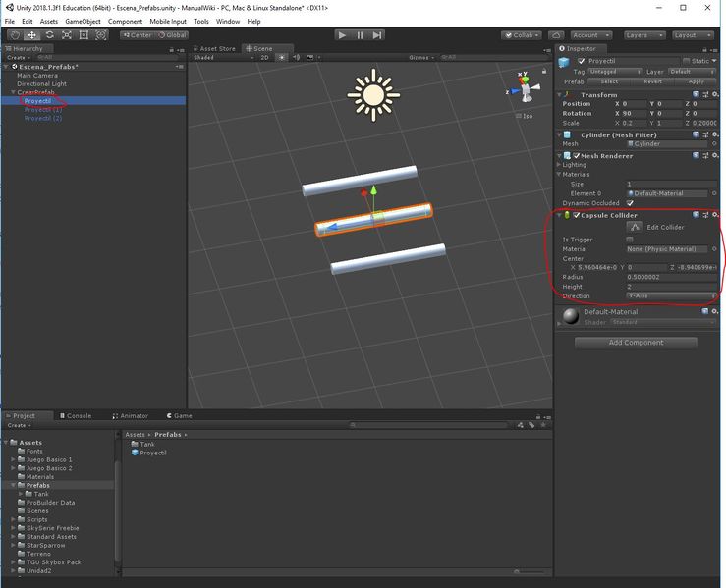Toggle the Static checkbox
Image resolution: width=726 pixels, height=588 pixels.
point(687,61)
